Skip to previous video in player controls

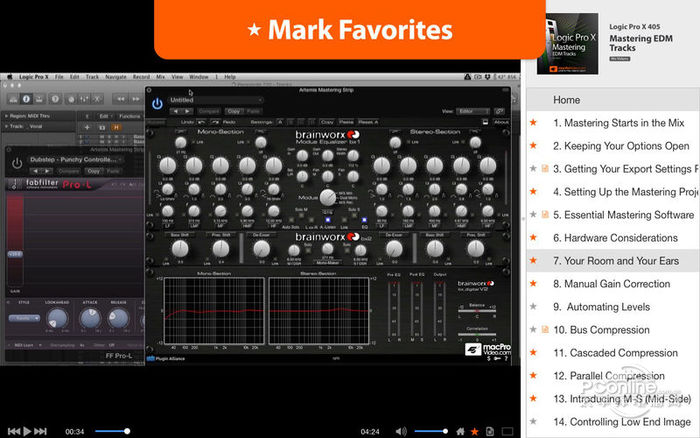tap(14, 431)
